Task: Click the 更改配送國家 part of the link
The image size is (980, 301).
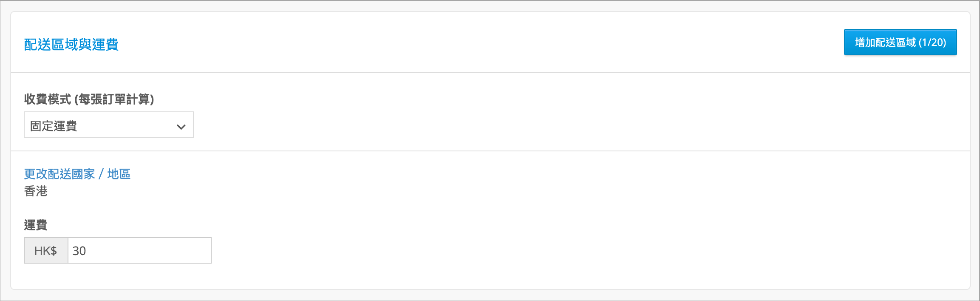Action: (x=59, y=174)
